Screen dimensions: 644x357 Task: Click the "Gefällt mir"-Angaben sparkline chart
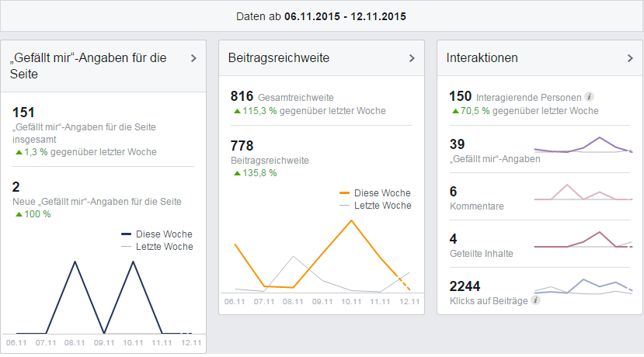[583, 146]
